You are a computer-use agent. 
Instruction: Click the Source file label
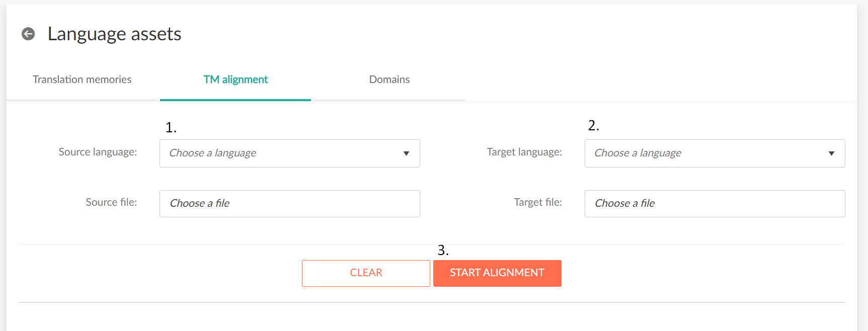[111, 202]
